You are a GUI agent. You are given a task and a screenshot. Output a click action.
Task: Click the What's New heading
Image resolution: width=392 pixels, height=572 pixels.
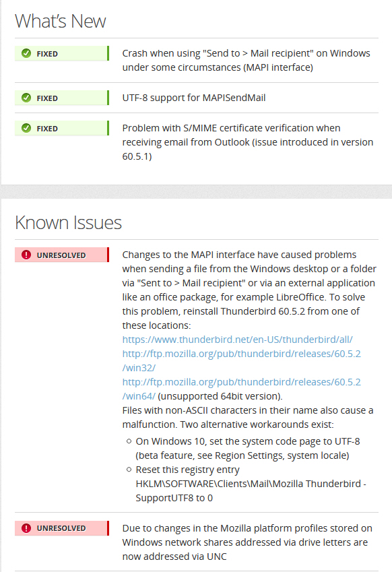pyautogui.click(x=61, y=21)
